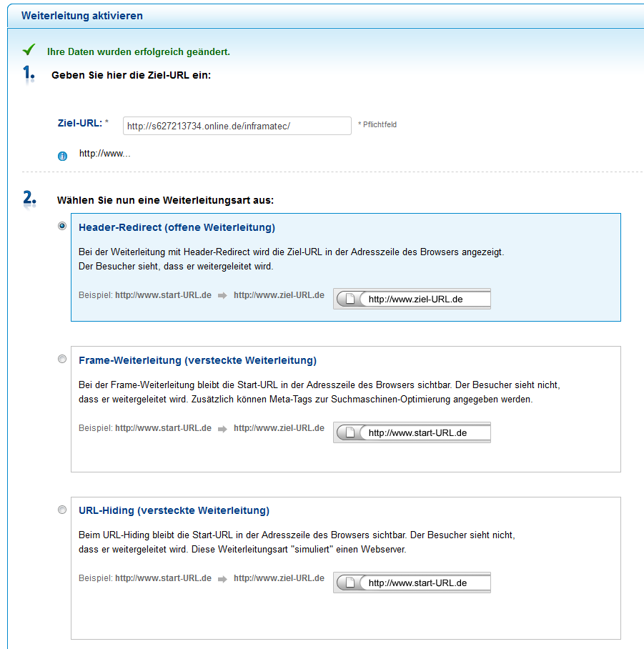Click the page icon in the URL-Hiding example address bar
The width and height of the screenshot is (644, 649).
pos(350,583)
